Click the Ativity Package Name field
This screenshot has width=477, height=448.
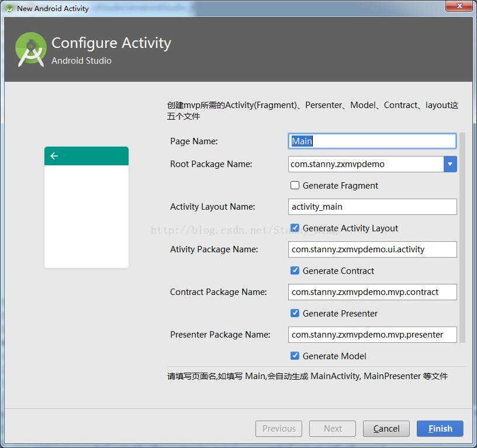[372, 249]
